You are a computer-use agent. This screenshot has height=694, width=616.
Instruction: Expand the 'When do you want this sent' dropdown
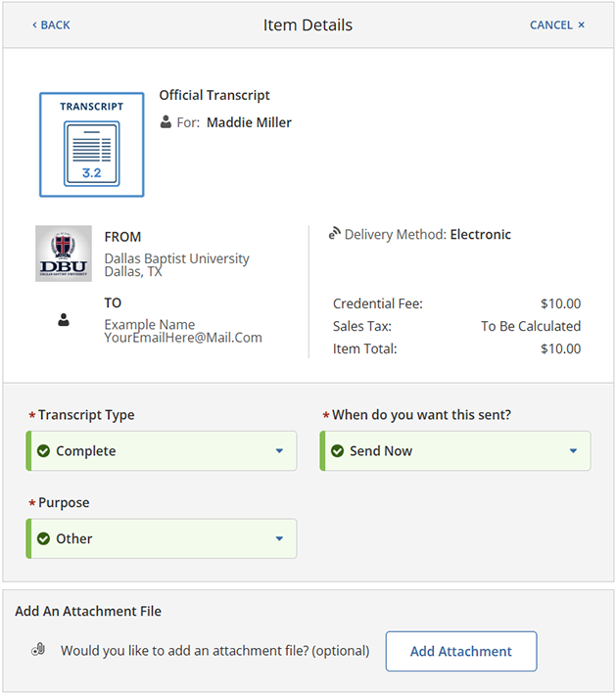point(456,451)
